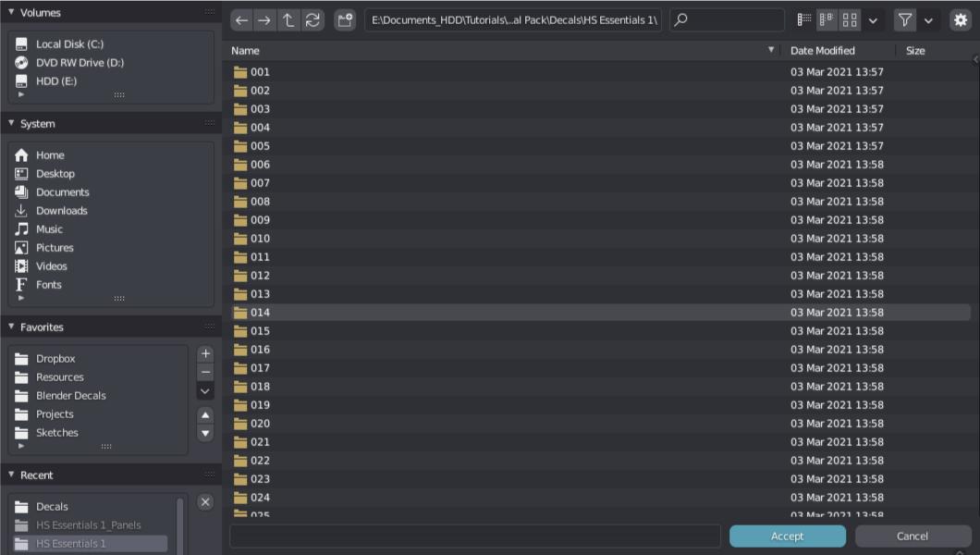Click folder icon of 007

click(240, 183)
